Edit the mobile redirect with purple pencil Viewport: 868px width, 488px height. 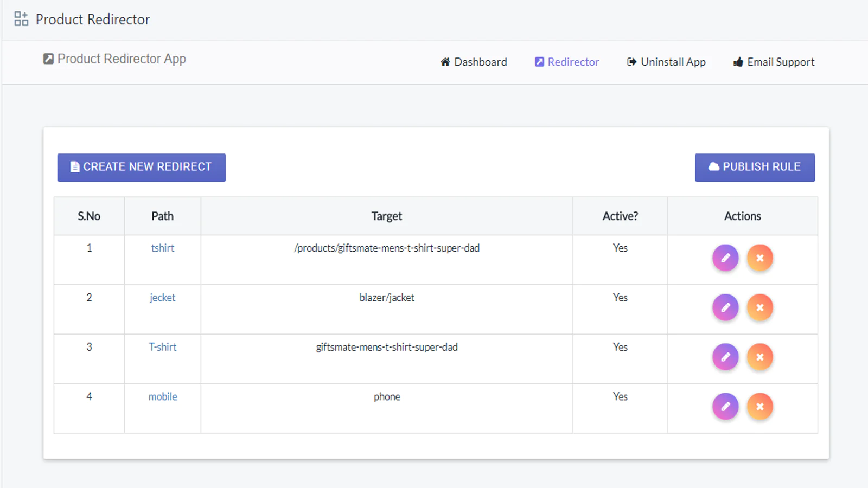[725, 407]
